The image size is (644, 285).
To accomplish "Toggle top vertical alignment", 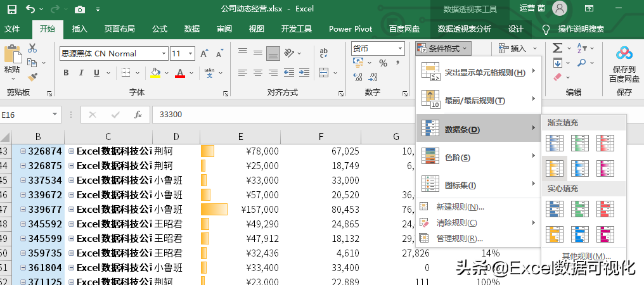I will coord(243,51).
